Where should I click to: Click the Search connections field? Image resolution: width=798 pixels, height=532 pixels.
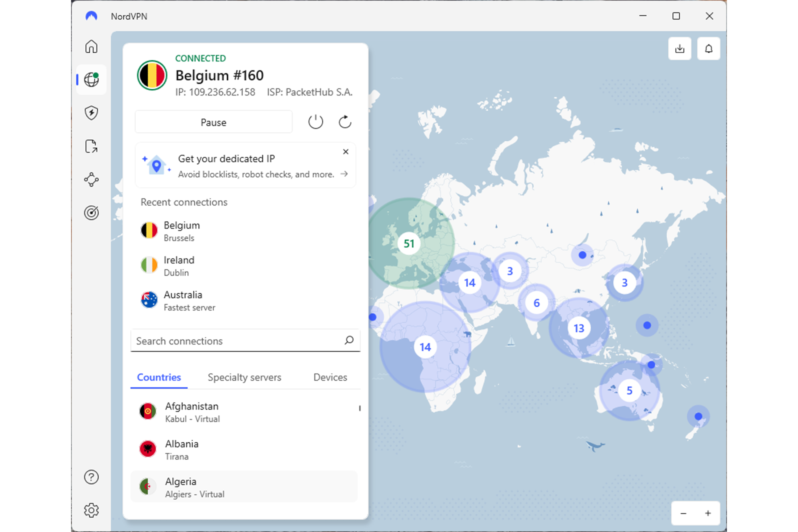coord(238,341)
